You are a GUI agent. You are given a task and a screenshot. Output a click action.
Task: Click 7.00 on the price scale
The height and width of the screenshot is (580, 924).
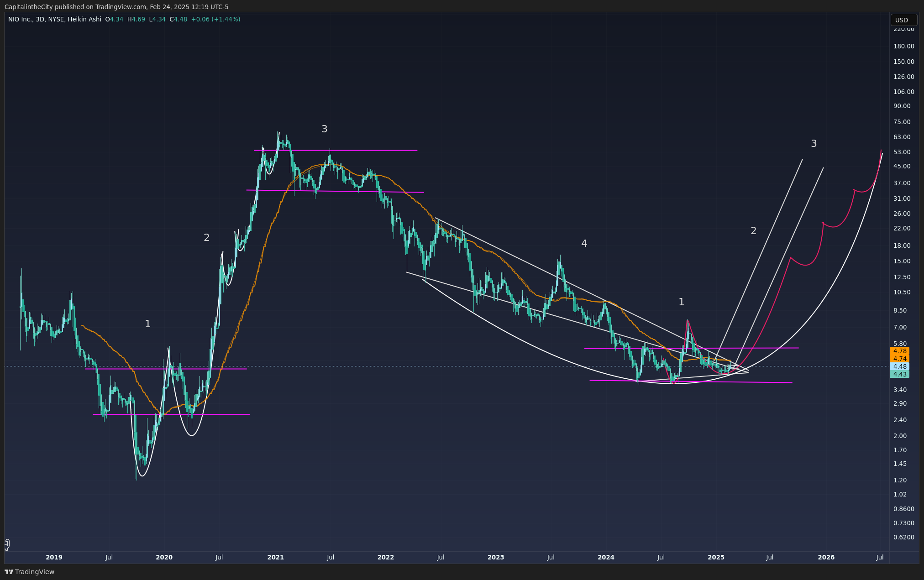[x=900, y=327]
